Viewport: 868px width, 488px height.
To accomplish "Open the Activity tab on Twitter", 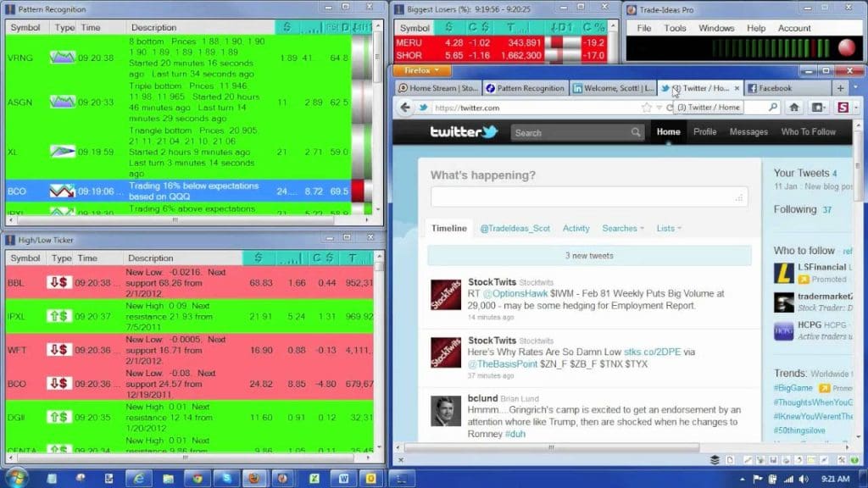I will tap(576, 228).
